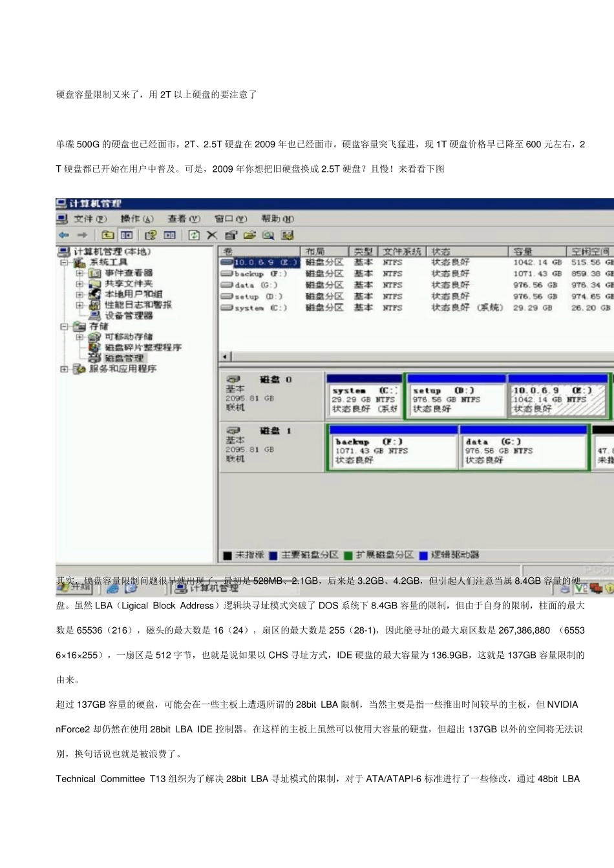Open the 窗口(W) menu
The image size is (614, 868).
[231, 219]
